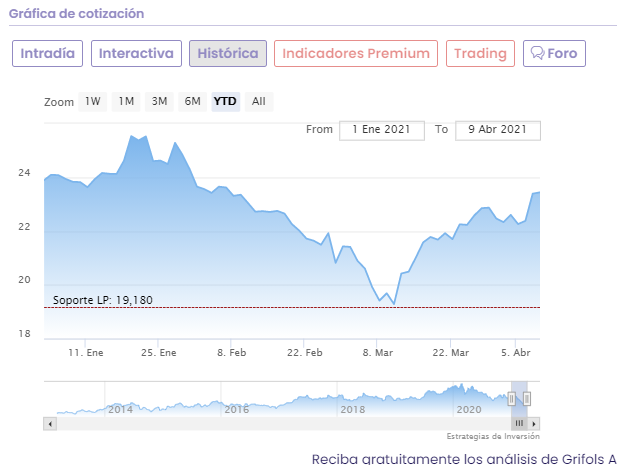Select the YTD zoom option
This screenshot has width=624, height=465.
click(225, 101)
